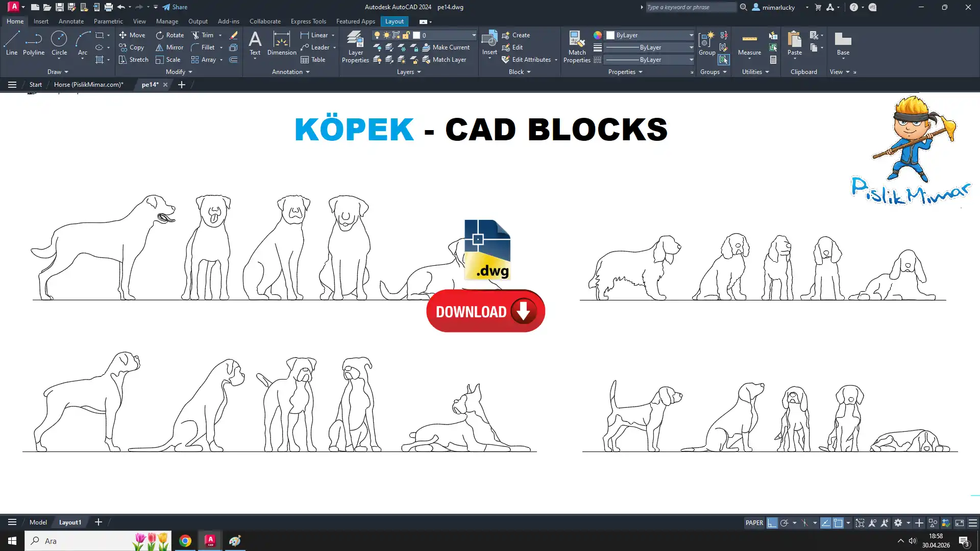Viewport: 980px width, 551px height.
Task: Open the layer name dropdown
Action: pos(474,35)
